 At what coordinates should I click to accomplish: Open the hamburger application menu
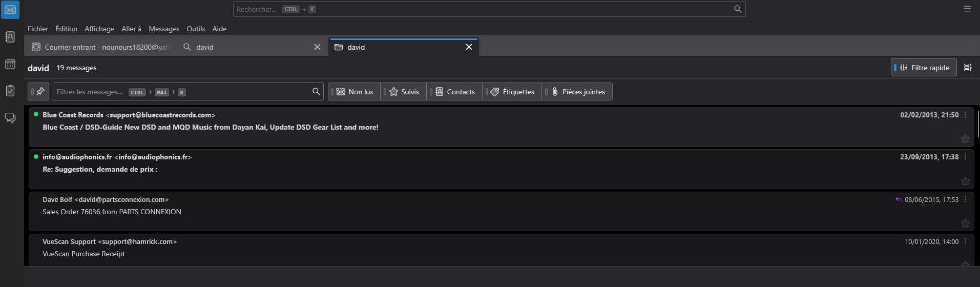pyautogui.click(x=967, y=9)
